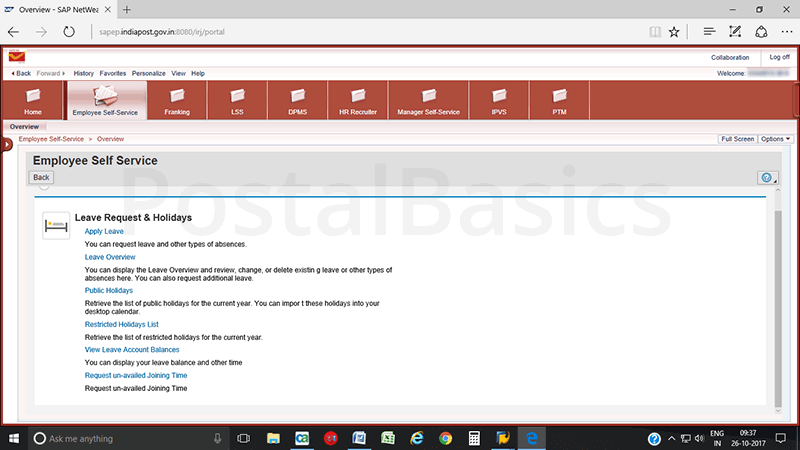Refresh the page in browser toolbar
The width and height of the screenshot is (800, 450).
point(69,32)
